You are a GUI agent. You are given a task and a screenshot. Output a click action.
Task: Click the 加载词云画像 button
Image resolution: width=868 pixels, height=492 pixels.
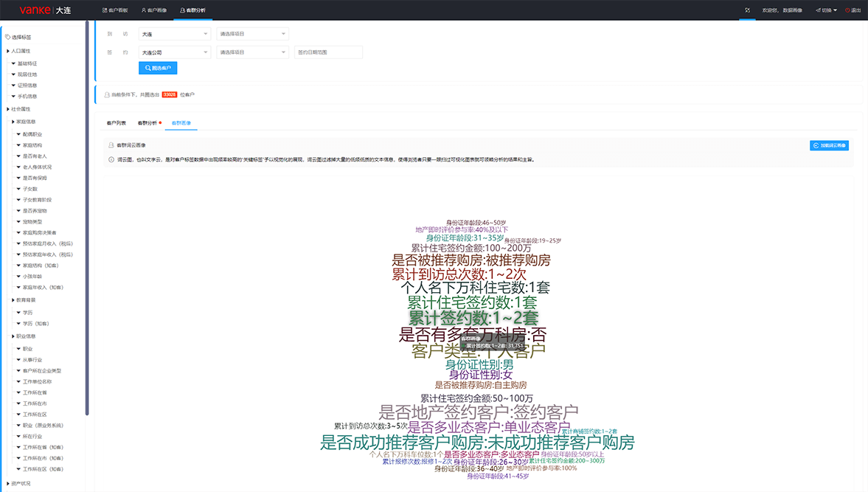(x=829, y=145)
